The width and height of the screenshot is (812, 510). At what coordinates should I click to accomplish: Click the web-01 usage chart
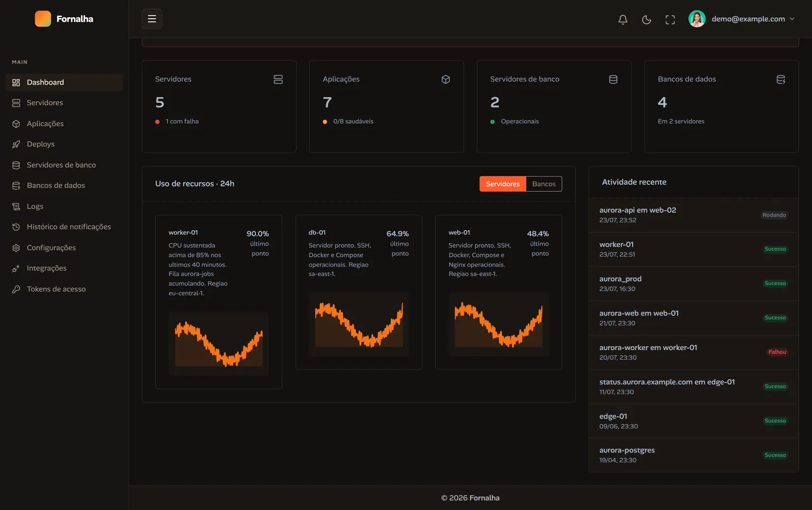499,324
